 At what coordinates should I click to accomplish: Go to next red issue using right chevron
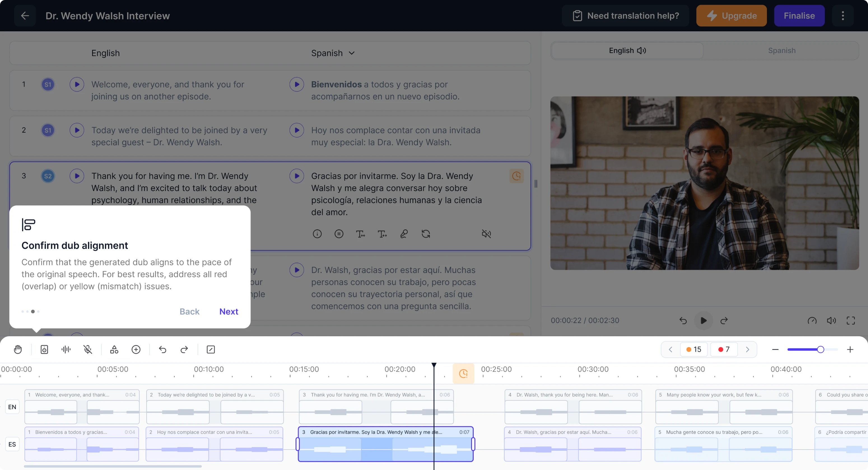coord(748,349)
